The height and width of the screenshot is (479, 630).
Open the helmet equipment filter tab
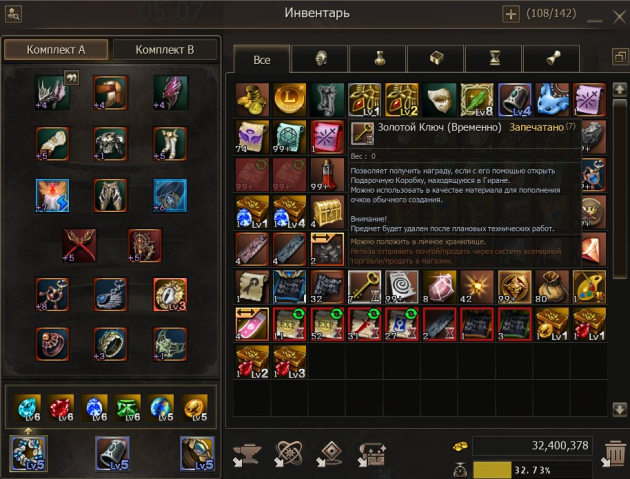coord(320,59)
